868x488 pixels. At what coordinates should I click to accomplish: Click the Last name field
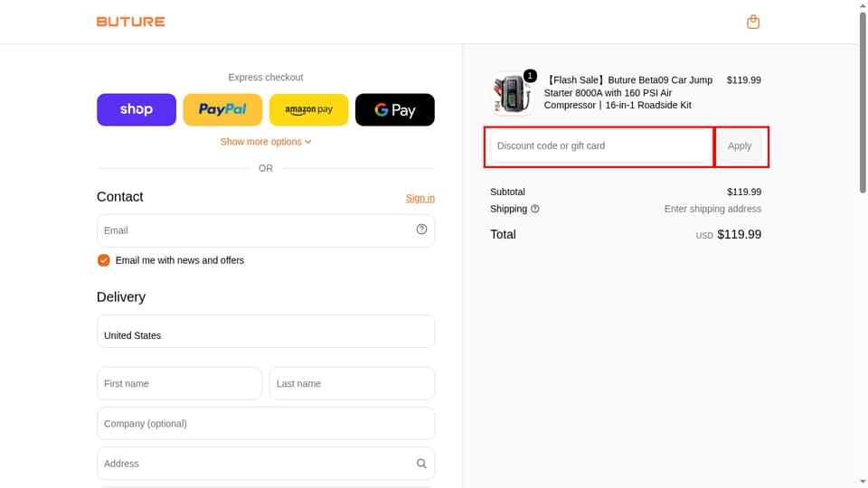coord(352,383)
